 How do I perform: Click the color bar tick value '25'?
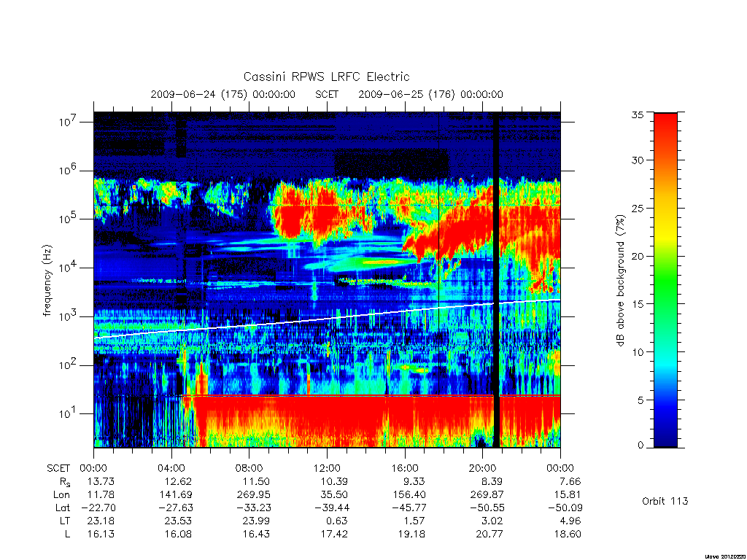637,209
